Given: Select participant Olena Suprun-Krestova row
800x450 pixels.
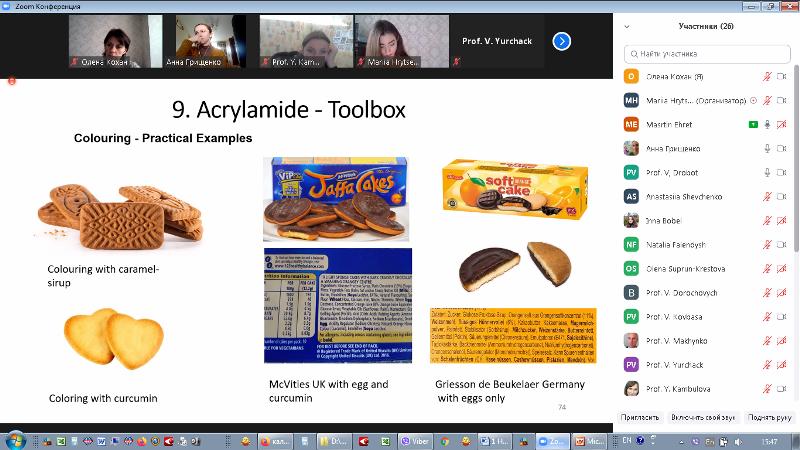Looking at the screenshot, I should (x=706, y=268).
